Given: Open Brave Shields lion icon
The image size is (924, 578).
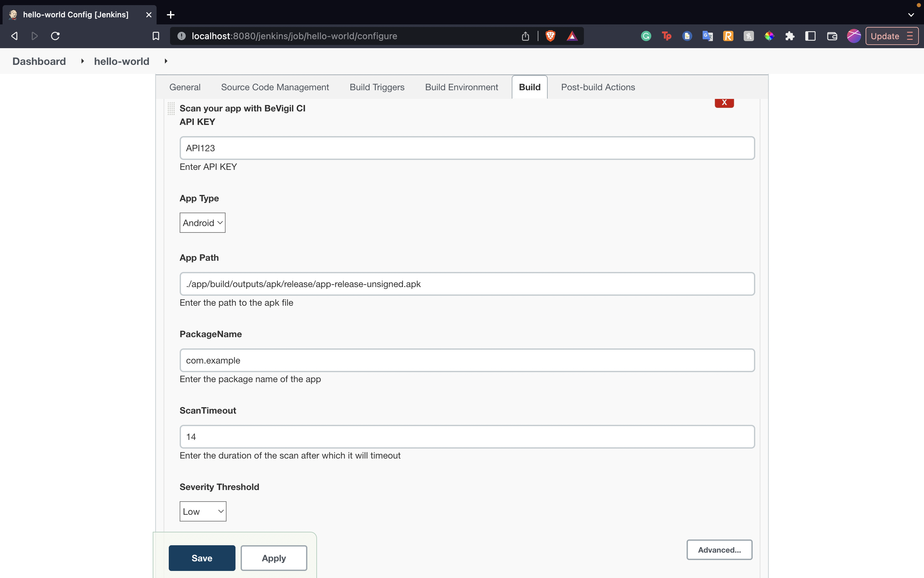Looking at the screenshot, I should tap(550, 36).
